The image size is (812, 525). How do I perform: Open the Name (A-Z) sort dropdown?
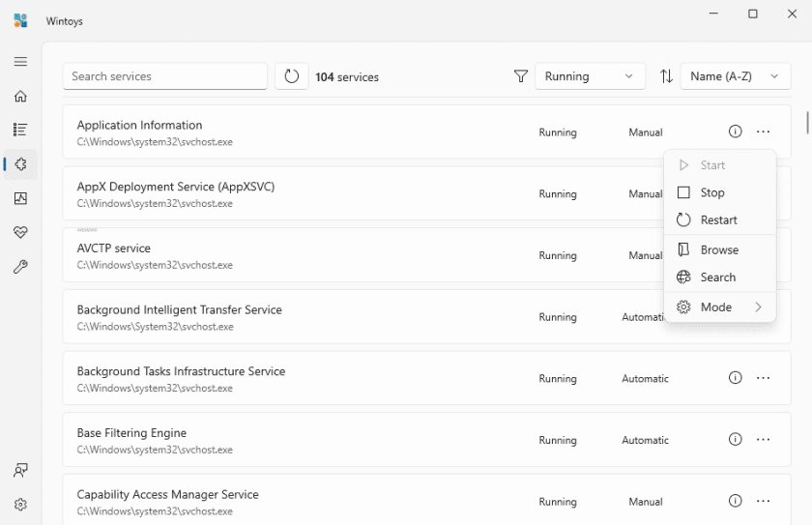(x=736, y=76)
